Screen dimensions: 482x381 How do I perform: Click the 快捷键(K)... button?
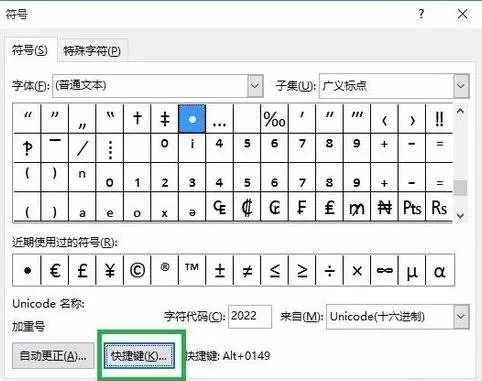(139, 356)
